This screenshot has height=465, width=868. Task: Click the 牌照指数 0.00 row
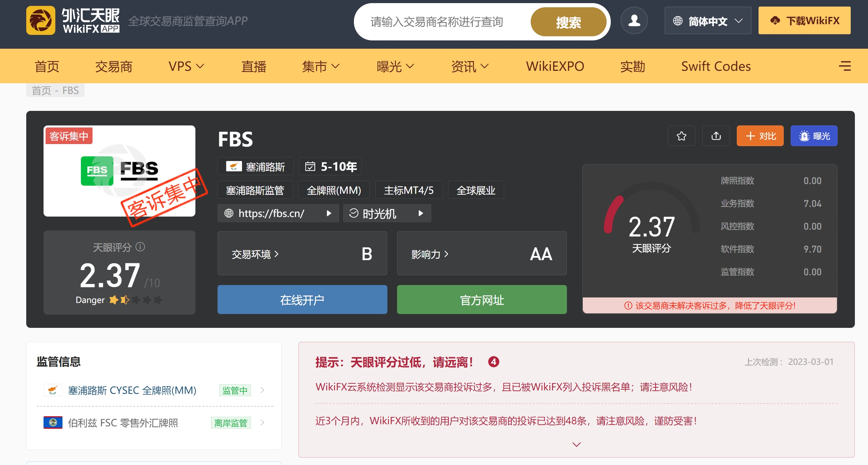click(x=771, y=180)
